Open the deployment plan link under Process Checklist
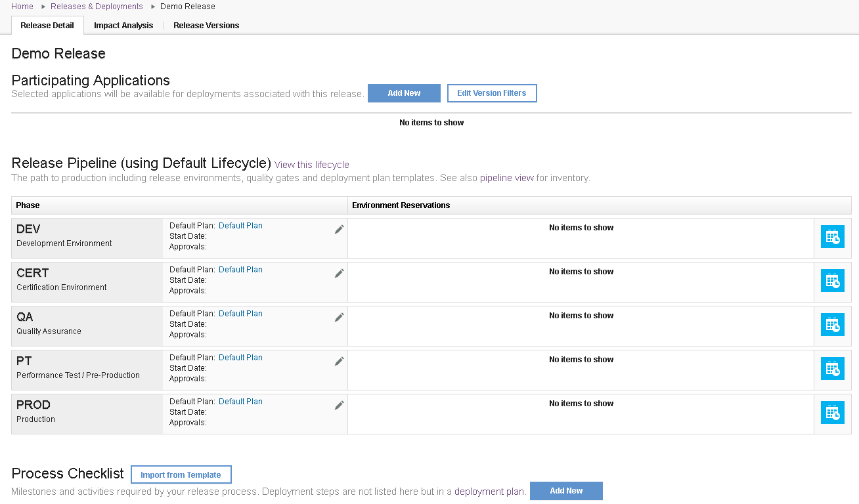 tap(489, 491)
